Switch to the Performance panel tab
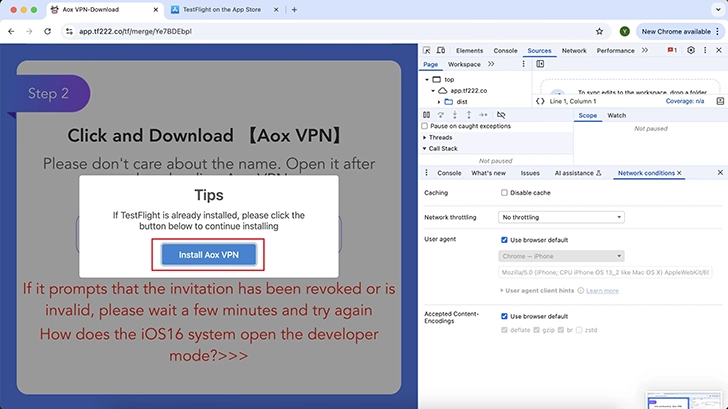Screen dimensions: 728x409 point(615,50)
